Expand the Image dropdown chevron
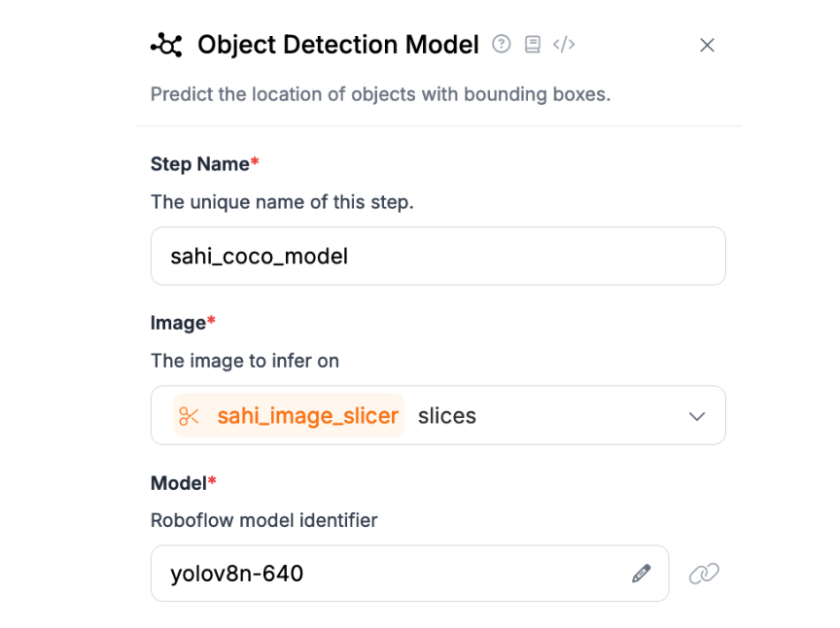This screenshot has width=840, height=628. [x=696, y=416]
